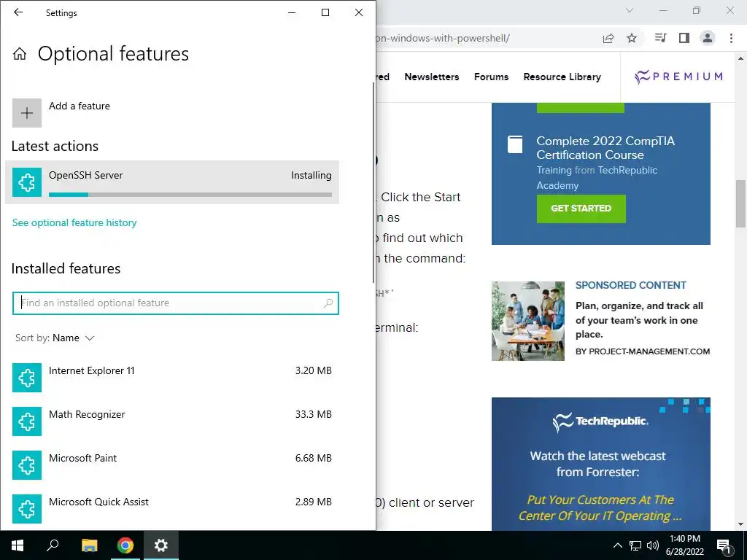Open the Chrome profile avatar
The width and height of the screenshot is (747, 560).
pyautogui.click(x=708, y=38)
